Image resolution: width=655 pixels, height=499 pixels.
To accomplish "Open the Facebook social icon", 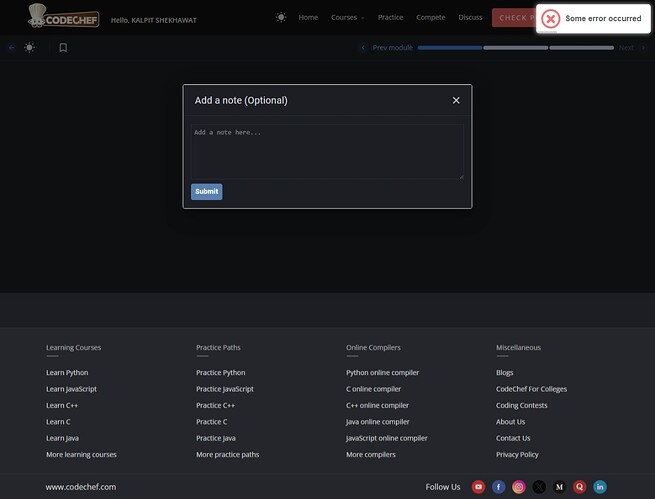I will (498, 487).
